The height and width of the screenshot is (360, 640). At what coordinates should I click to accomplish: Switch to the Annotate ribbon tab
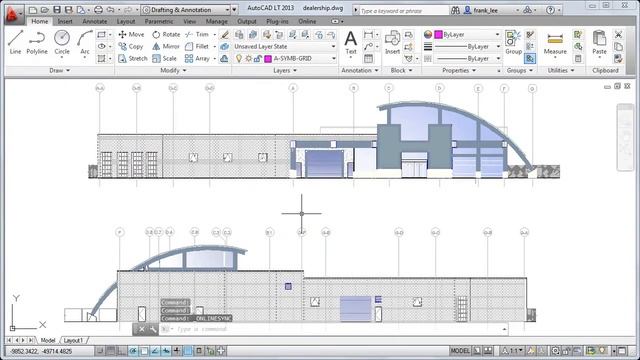[x=95, y=21]
